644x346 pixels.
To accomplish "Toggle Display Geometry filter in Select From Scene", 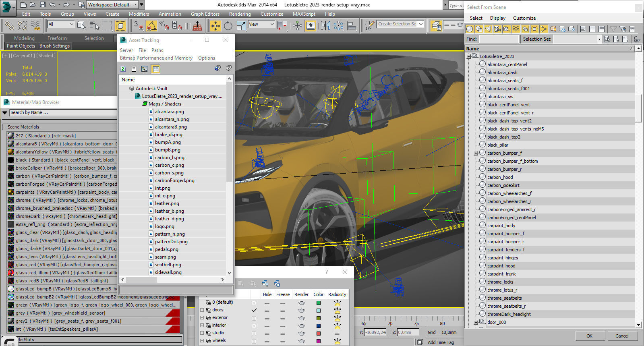I will (469, 29).
